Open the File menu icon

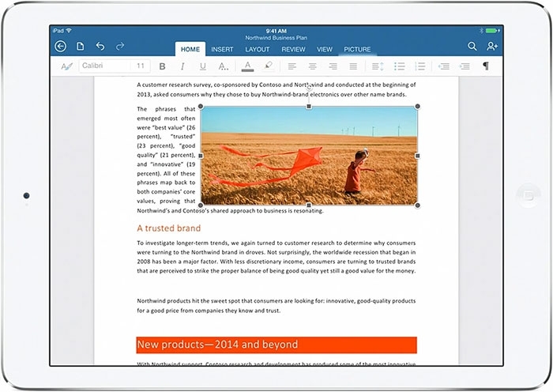pyautogui.click(x=80, y=47)
